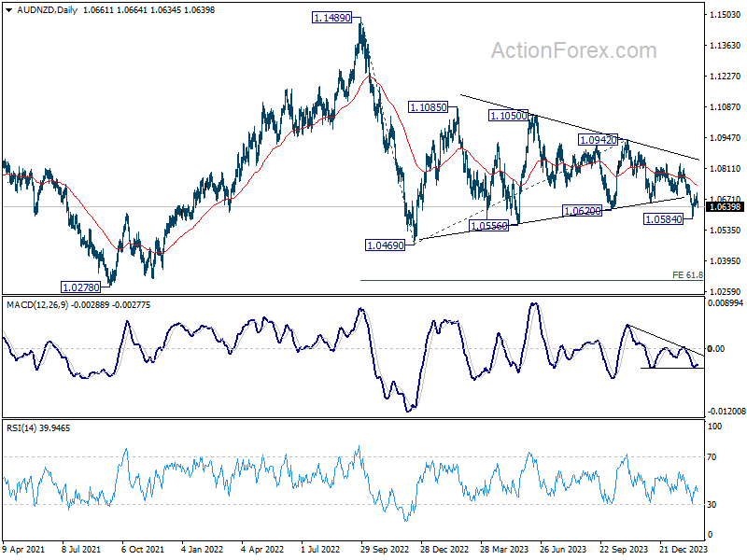This screenshot has height=560, width=747.
Task: Click the 4 Jan 2022 date label
Action: 202,550
